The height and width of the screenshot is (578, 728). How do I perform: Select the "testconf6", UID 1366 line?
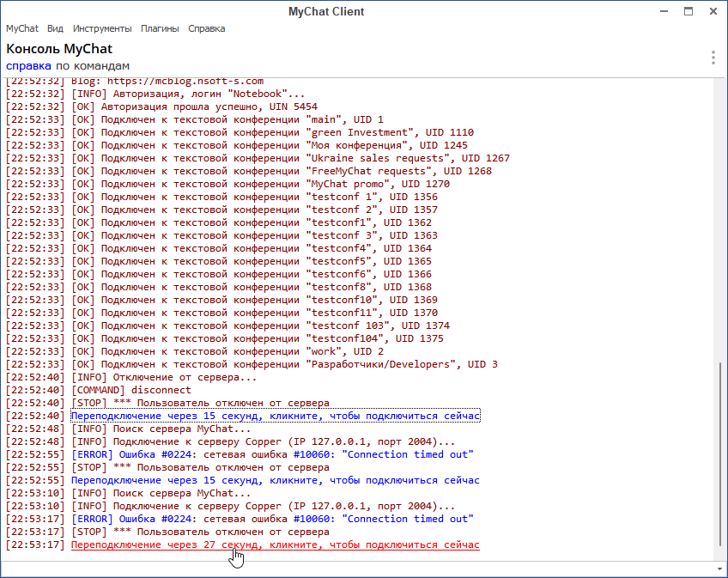(219, 274)
